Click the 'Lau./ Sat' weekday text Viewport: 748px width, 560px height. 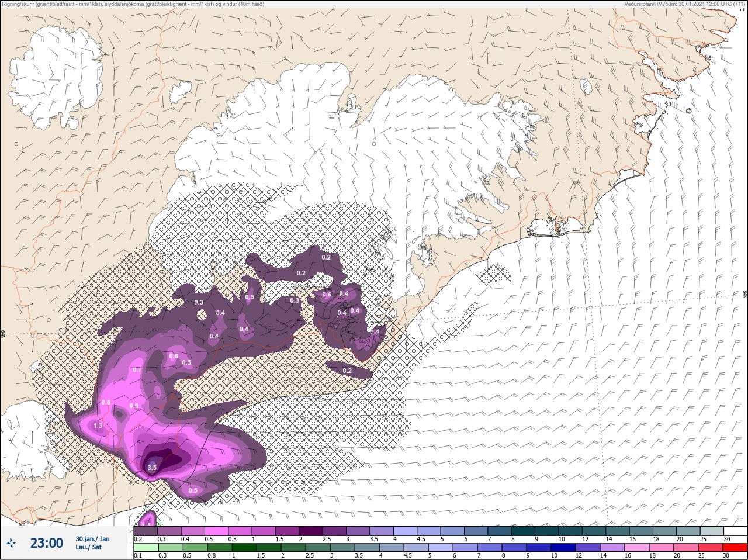point(88,548)
